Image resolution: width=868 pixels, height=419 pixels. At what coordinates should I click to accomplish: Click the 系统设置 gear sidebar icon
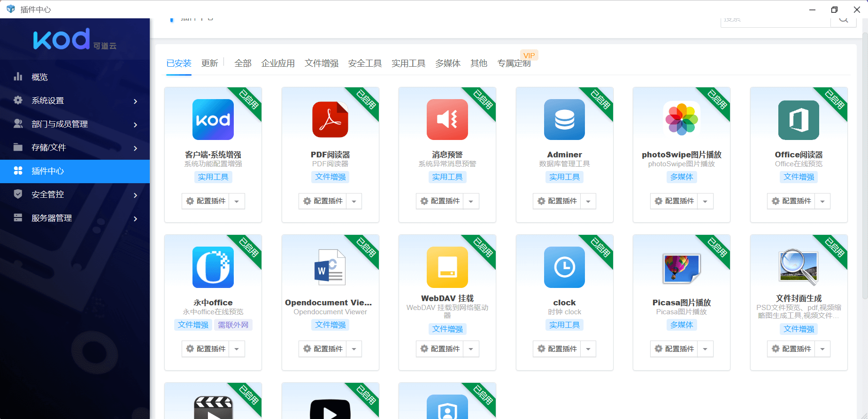click(x=18, y=100)
